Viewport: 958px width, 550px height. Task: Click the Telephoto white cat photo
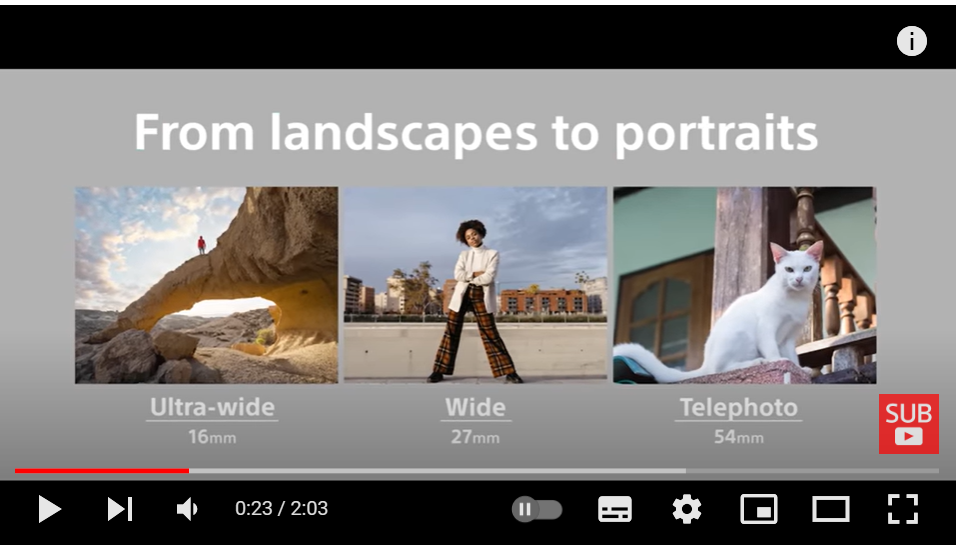point(744,285)
